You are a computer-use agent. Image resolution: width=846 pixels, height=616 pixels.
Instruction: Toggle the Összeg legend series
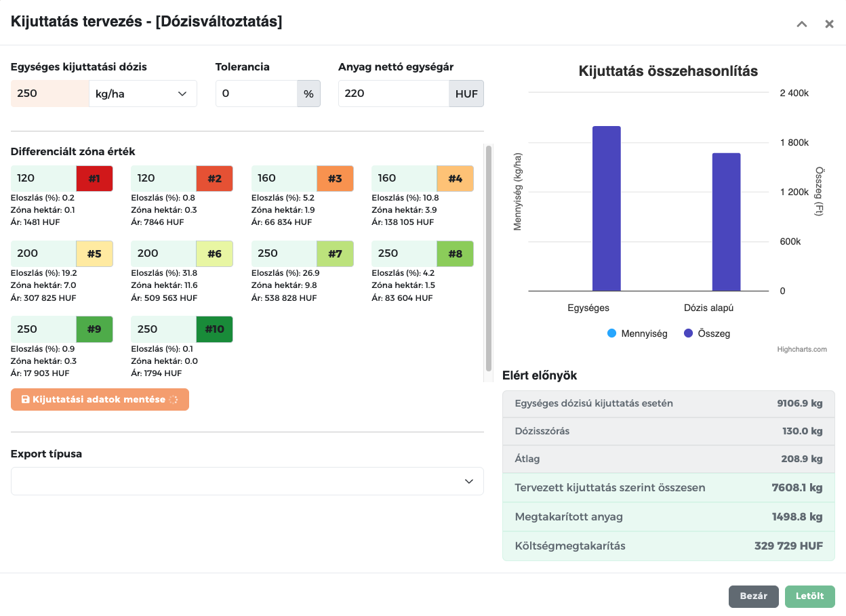pos(707,333)
